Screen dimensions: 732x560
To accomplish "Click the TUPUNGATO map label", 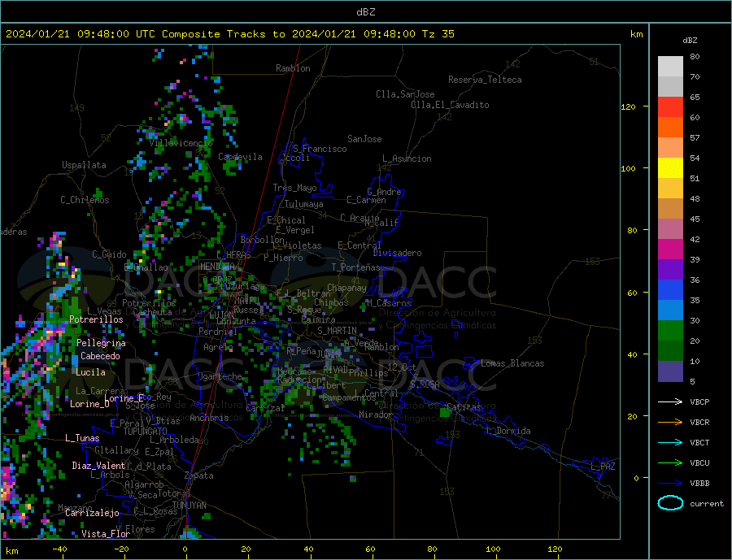I will [146, 432].
